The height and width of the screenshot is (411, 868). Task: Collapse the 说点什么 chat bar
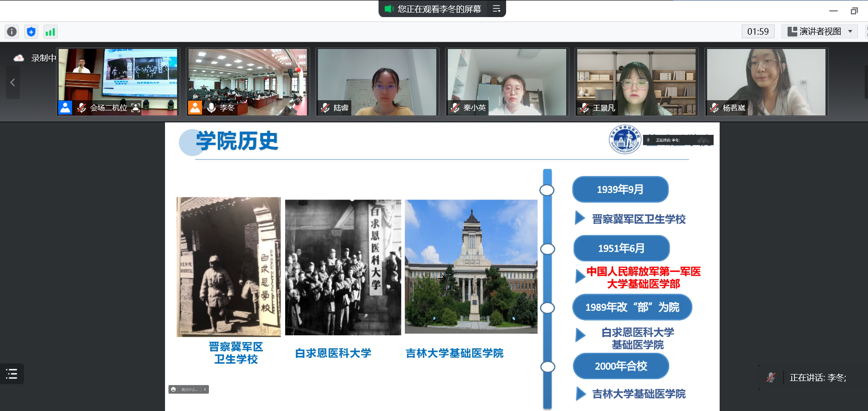[x=205, y=389]
